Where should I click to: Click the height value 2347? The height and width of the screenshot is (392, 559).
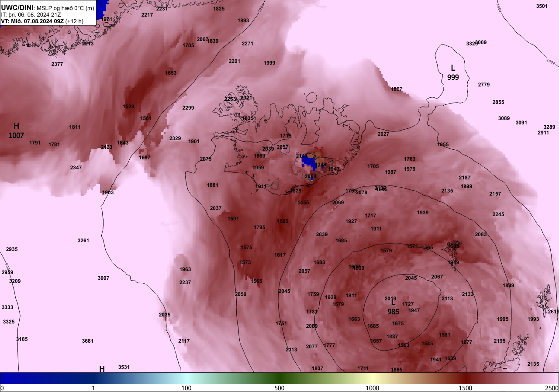pos(76,168)
